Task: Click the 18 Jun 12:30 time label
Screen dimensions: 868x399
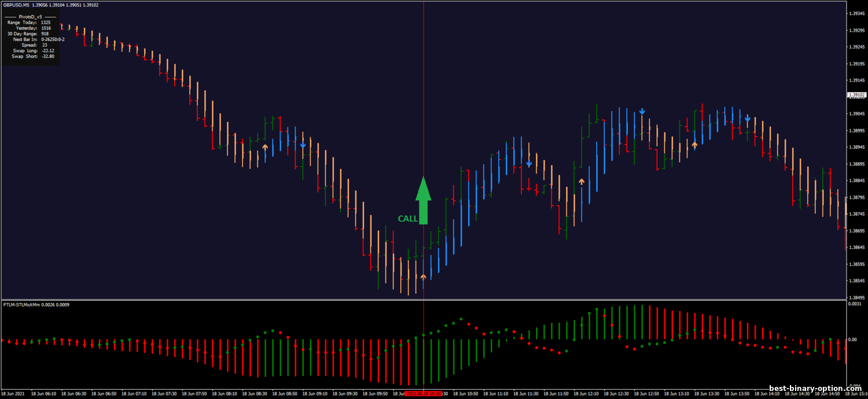Action: (617, 393)
